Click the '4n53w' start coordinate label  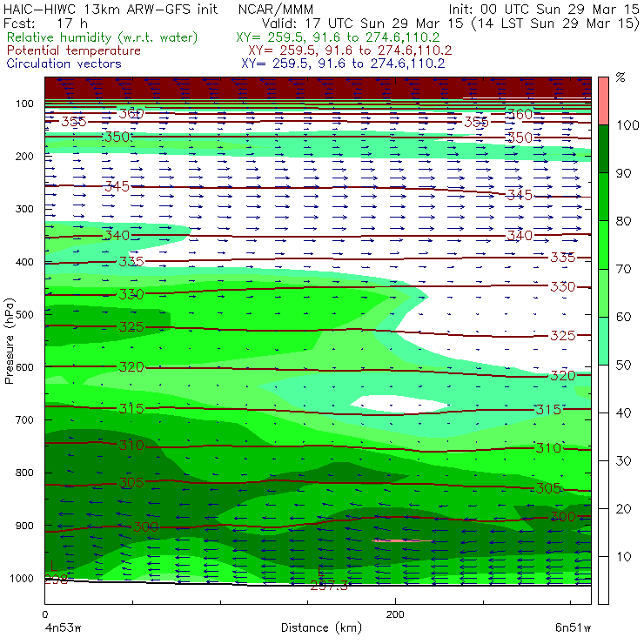coord(63,628)
